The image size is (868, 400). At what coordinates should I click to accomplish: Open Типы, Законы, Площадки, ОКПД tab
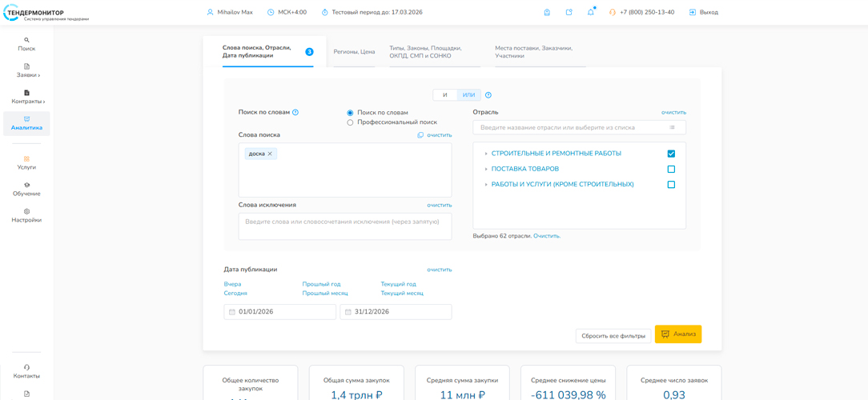coord(435,52)
